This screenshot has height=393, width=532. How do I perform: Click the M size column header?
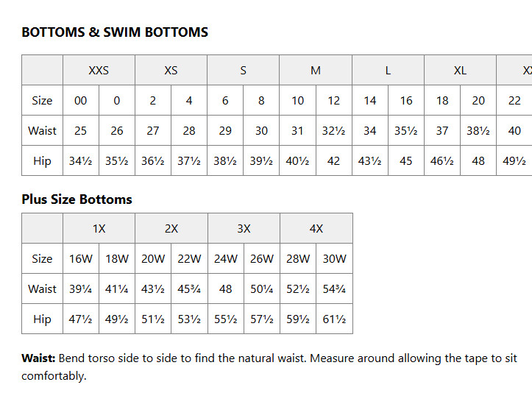[x=316, y=71]
